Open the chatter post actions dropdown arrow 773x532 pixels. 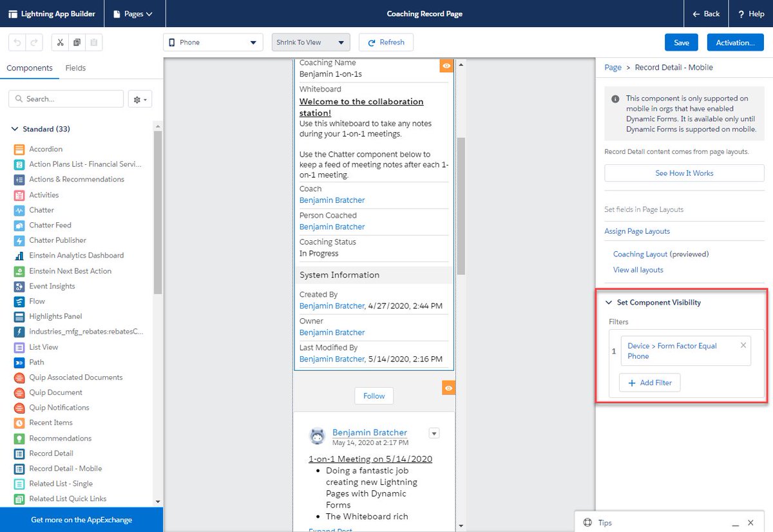[x=434, y=433]
